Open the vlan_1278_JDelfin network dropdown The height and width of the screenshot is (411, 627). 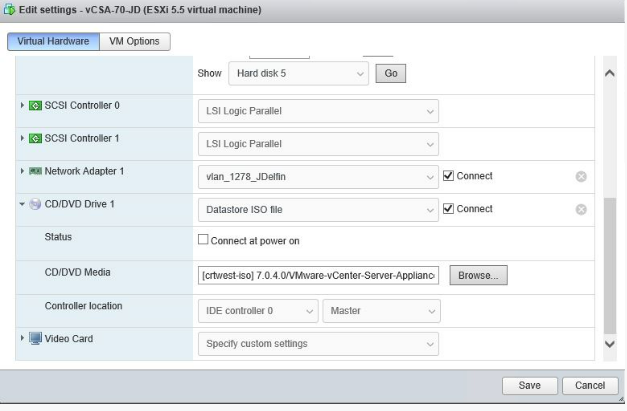[316, 177]
